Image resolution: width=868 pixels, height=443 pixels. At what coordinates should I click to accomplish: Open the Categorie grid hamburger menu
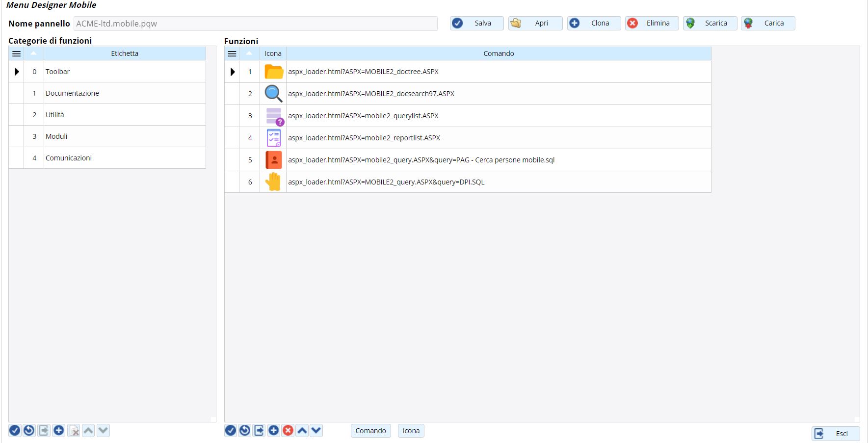click(x=16, y=53)
